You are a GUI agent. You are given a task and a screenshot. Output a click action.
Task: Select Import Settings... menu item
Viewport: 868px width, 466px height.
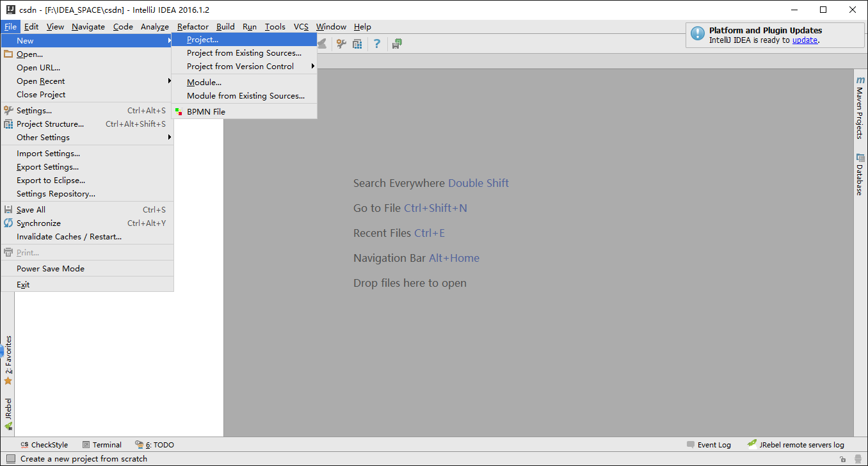click(x=87, y=154)
